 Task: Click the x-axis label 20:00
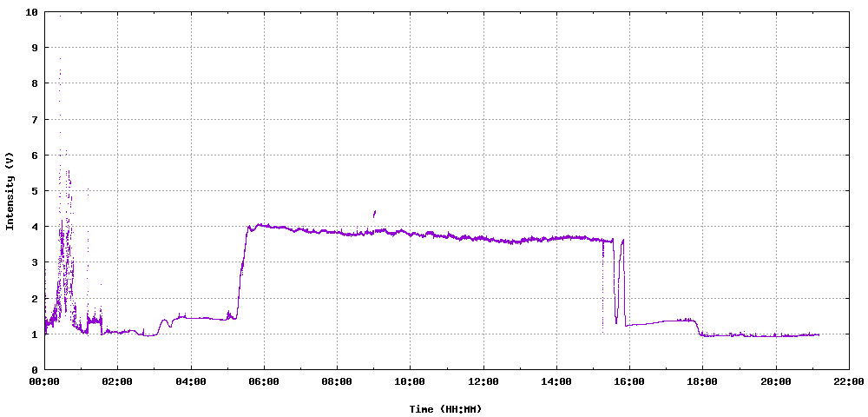(775, 381)
